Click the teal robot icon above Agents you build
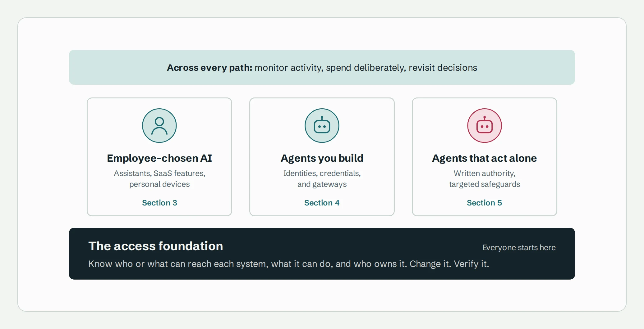Image resolution: width=644 pixels, height=329 pixels. point(322,126)
